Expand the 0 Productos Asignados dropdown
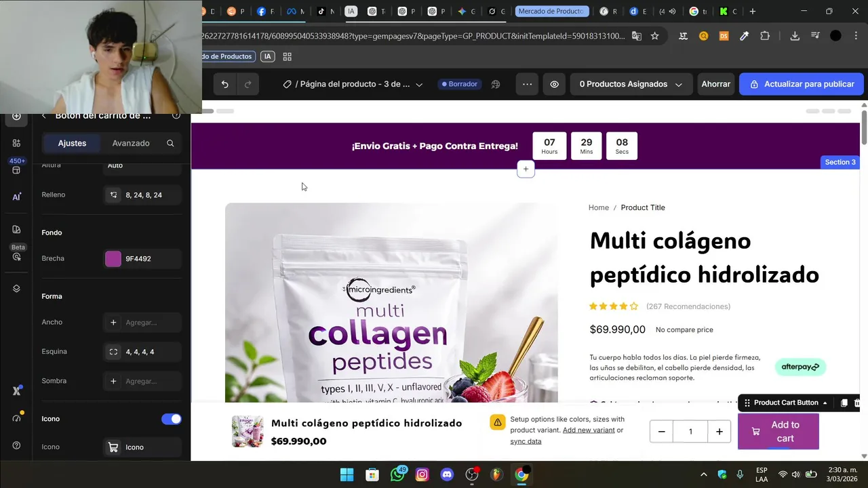This screenshot has width=868, height=488. pyautogui.click(x=630, y=84)
